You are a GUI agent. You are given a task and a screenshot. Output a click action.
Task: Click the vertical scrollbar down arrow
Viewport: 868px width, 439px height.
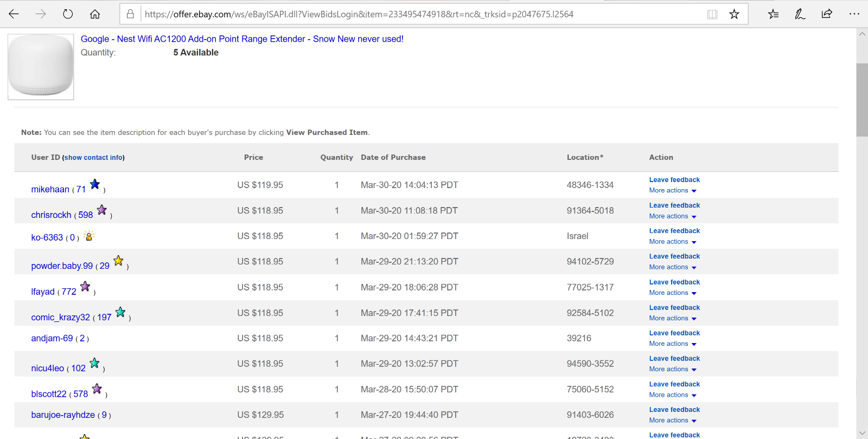(862, 432)
